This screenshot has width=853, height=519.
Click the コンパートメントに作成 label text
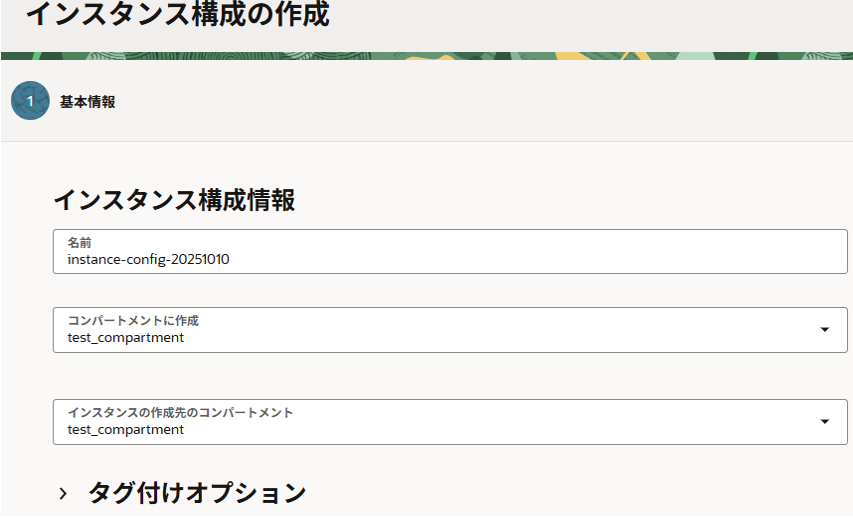[133, 321]
